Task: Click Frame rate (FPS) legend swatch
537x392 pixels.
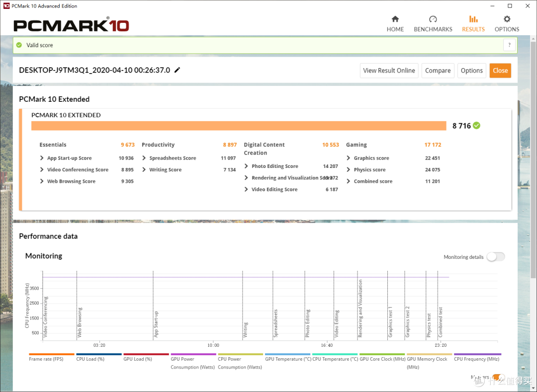Action: (x=52, y=354)
